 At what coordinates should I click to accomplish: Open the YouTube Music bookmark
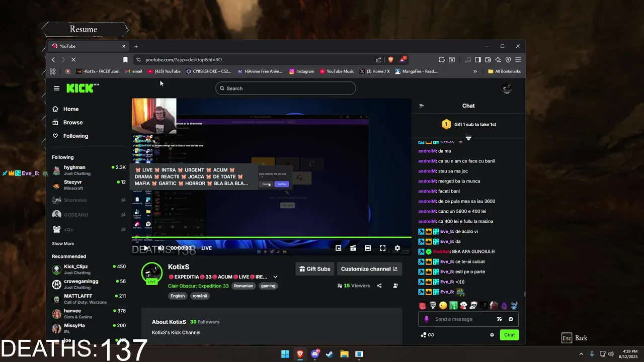coord(337,71)
